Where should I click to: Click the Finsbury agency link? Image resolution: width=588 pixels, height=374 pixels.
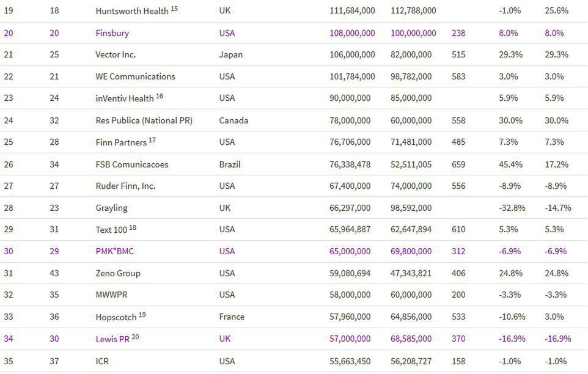click(112, 33)
